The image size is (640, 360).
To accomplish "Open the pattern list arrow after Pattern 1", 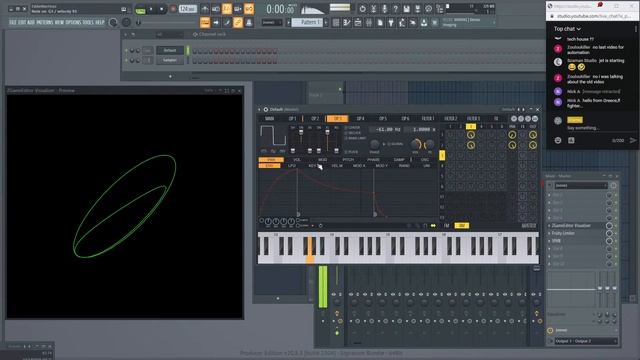I will pyautogui.click(x=326, y=22).
